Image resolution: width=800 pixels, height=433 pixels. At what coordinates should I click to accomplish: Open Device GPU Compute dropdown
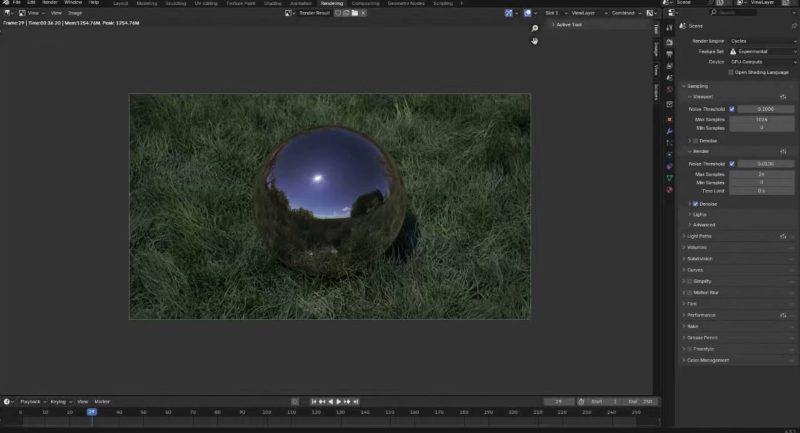762,62
